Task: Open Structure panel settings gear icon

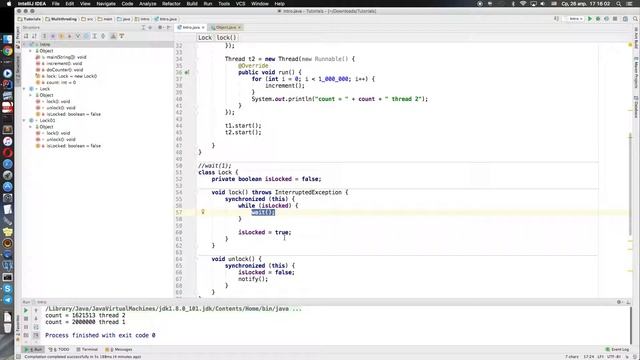Action: [x=160, y=27]
